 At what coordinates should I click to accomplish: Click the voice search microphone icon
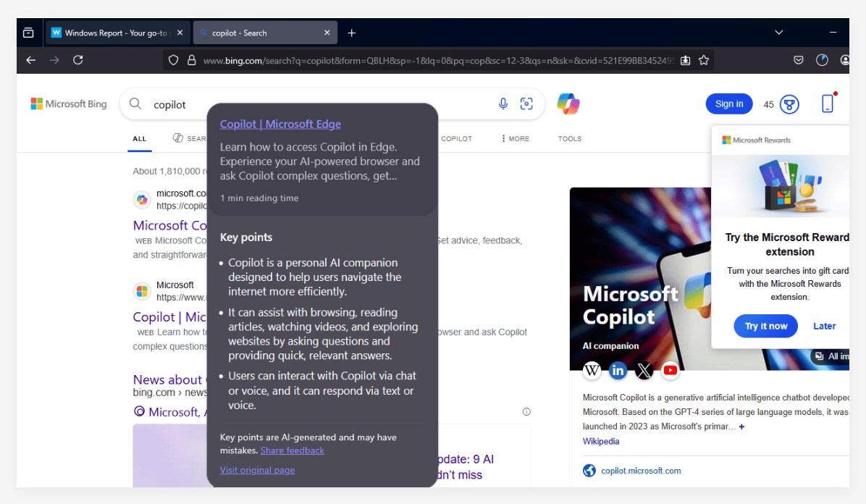coord(503,104)
